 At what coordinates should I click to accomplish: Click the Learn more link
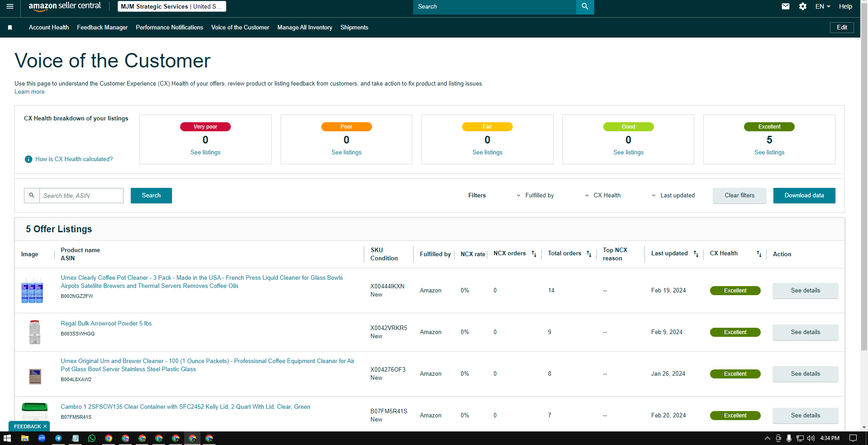(x=29, y=92)
